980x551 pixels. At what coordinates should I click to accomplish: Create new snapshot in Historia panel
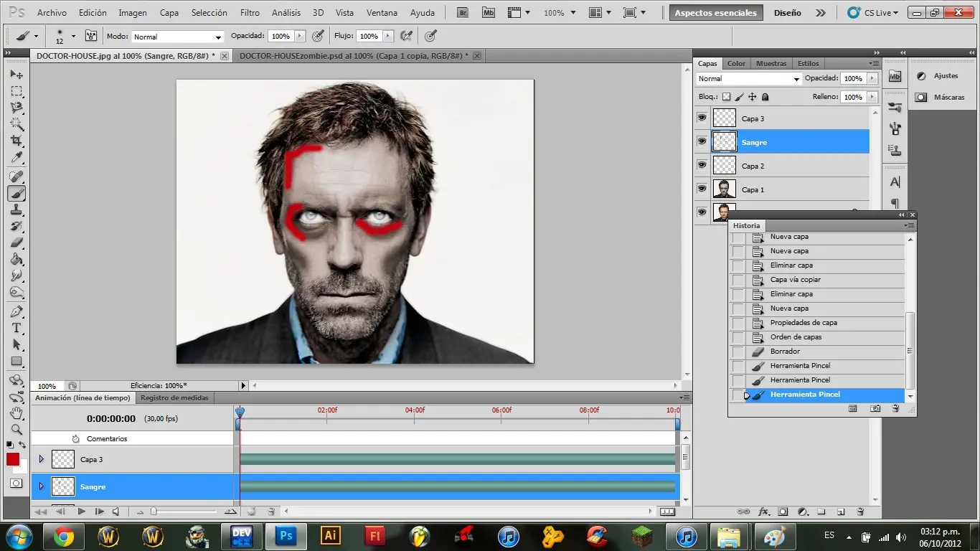875,408
